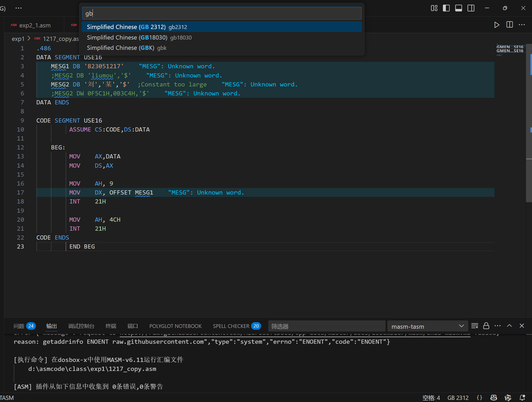The height and width of the screenshot is (402, 532).
Task: Open customize layout icon in title bar
Action: [434, 8]
